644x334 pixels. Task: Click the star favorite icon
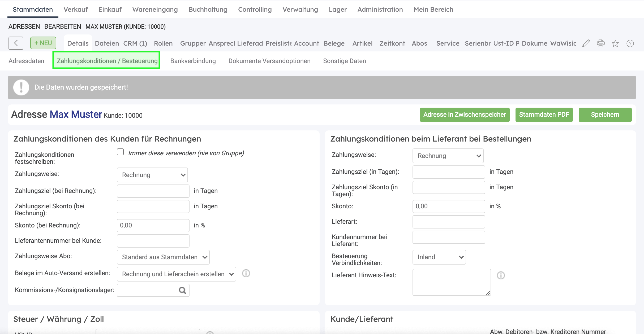point(615,43)
